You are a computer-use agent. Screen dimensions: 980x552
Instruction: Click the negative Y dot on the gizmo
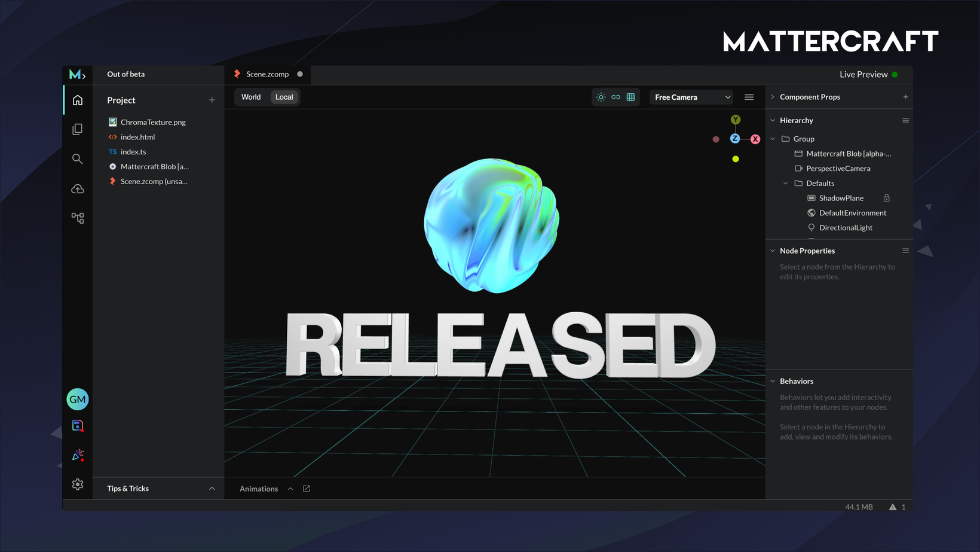736,159
